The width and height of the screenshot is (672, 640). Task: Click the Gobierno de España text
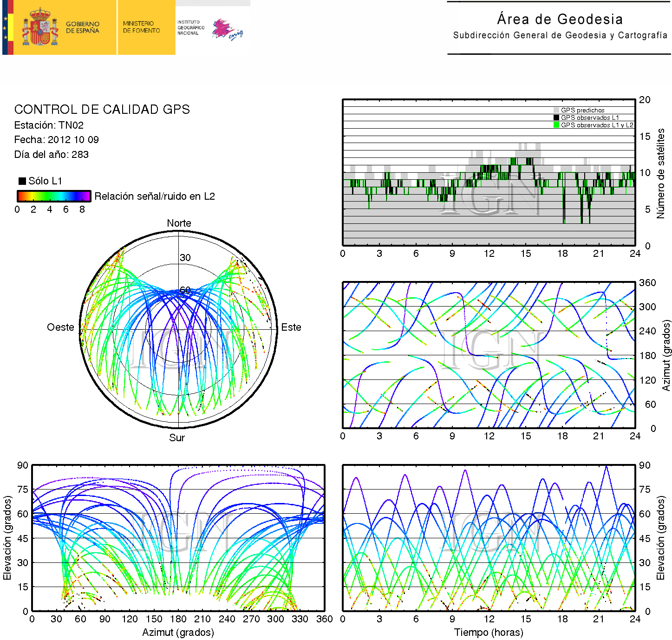point(82,27)
